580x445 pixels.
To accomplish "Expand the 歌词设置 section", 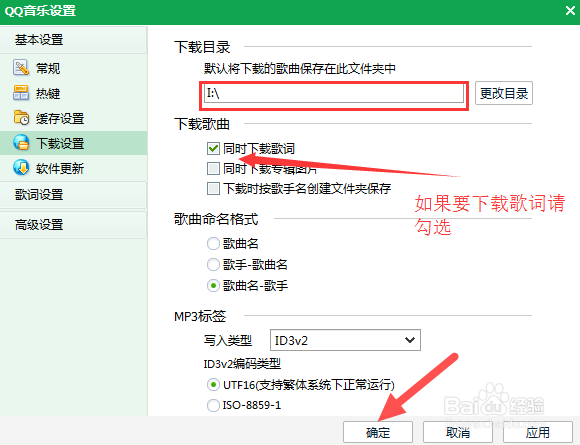I will coord(74,195).
